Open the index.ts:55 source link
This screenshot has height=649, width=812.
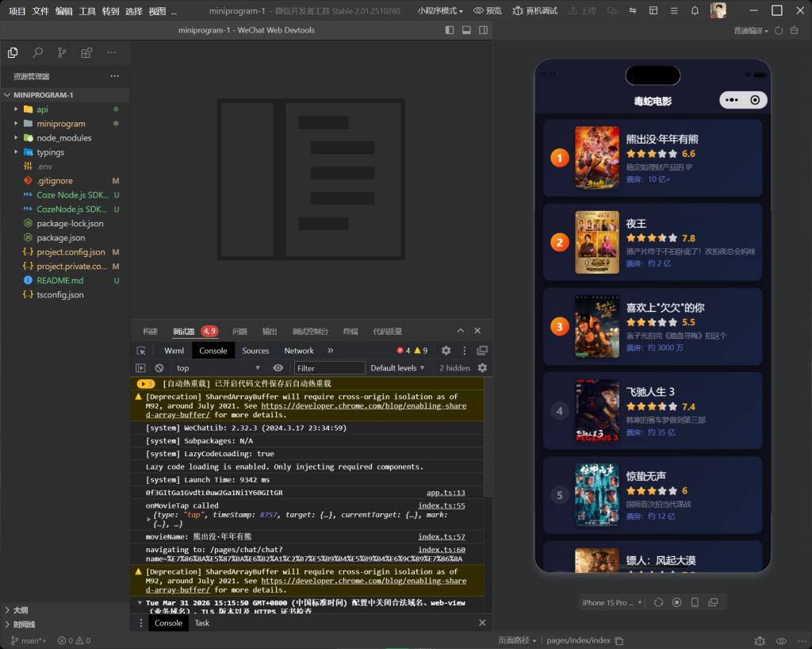coord(442,505)
